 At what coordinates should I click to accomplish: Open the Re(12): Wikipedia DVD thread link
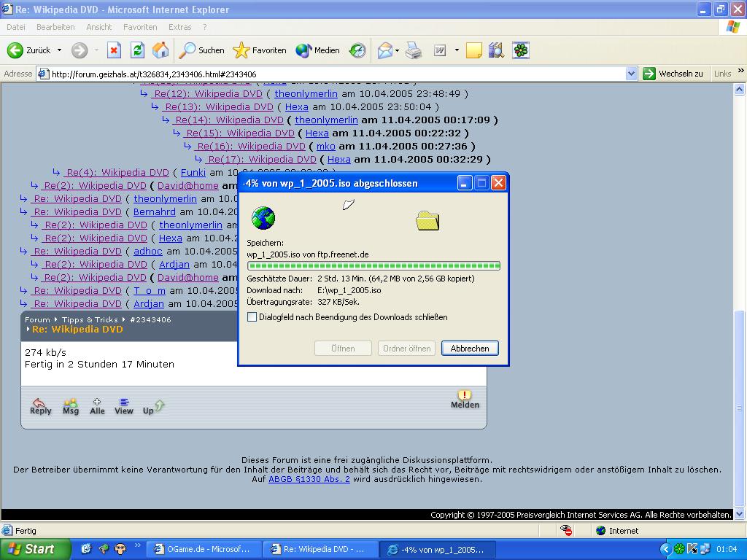[208, 94]
